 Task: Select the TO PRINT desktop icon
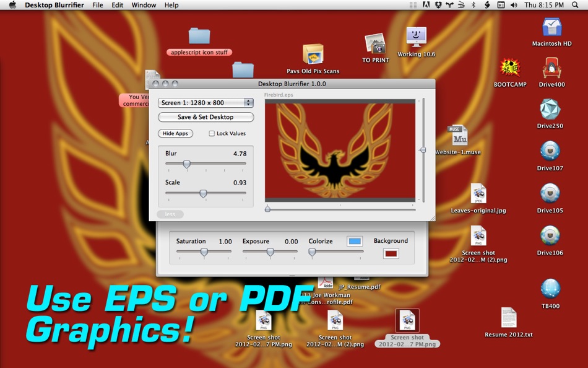375,43
